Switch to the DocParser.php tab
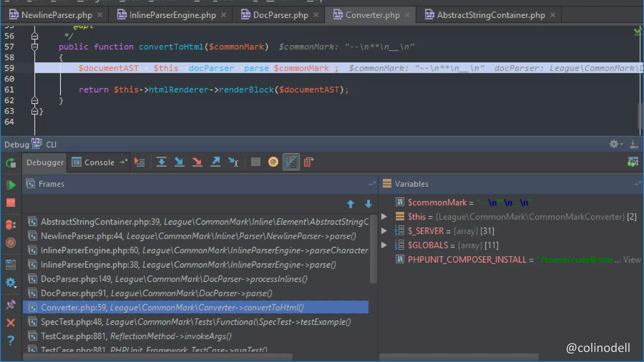Viewport: 644px width, 362px height. [280, 15]
